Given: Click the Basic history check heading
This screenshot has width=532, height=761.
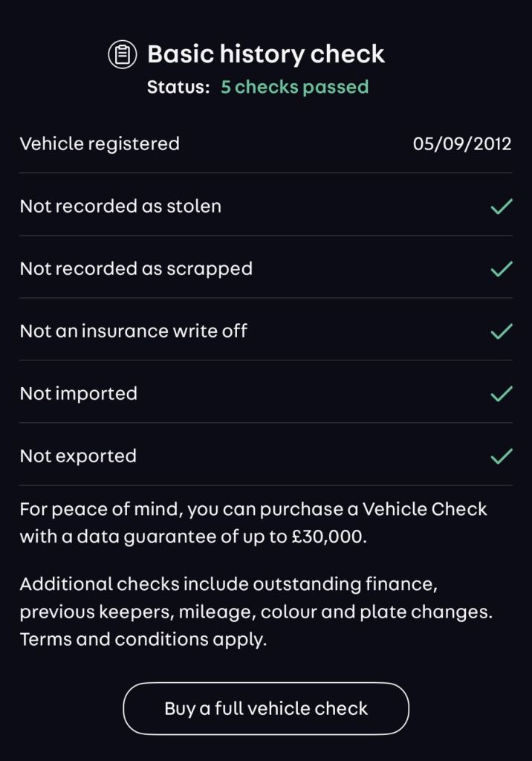Looking at the screenshot, I should (x=266, y=54).
